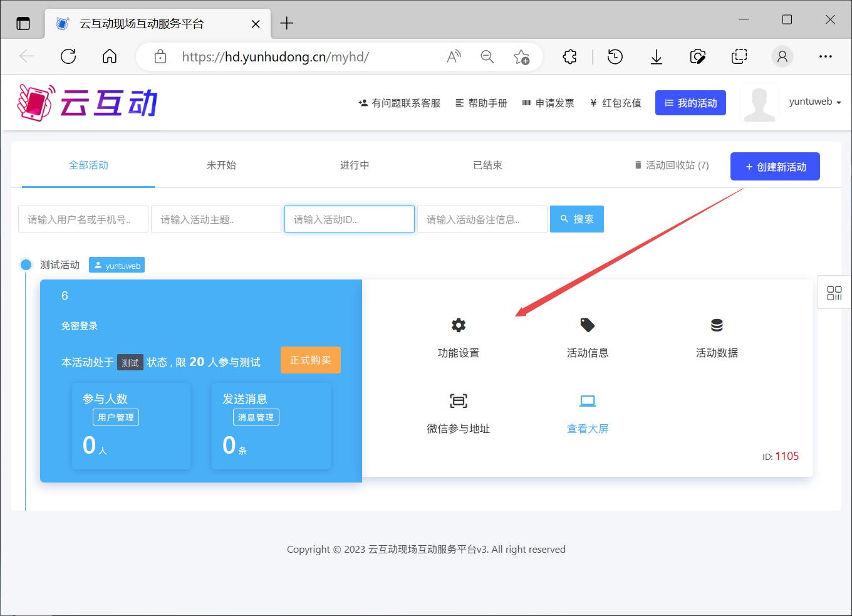Click the 搜索 button

(x=577, y=219)
